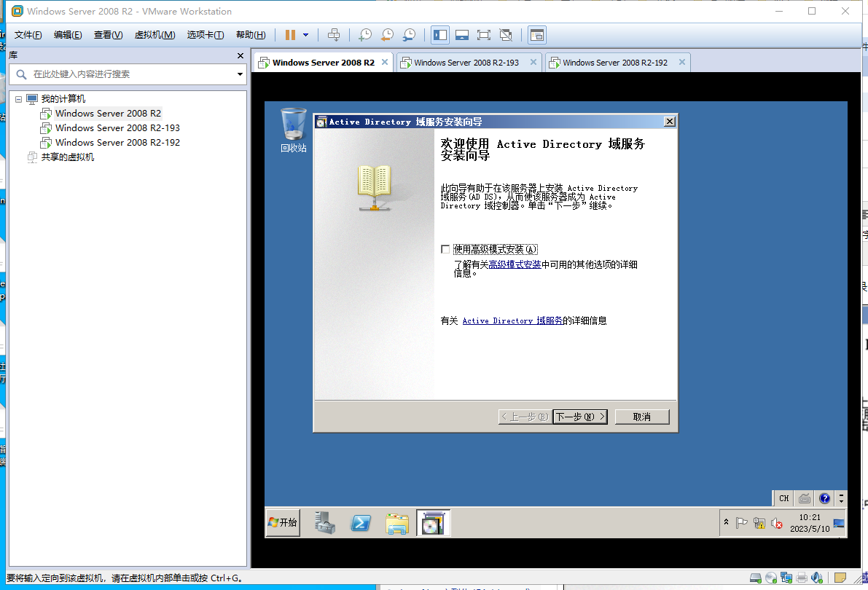
Task: Toggle the thumbnail bar view
Action: [461, 35]
